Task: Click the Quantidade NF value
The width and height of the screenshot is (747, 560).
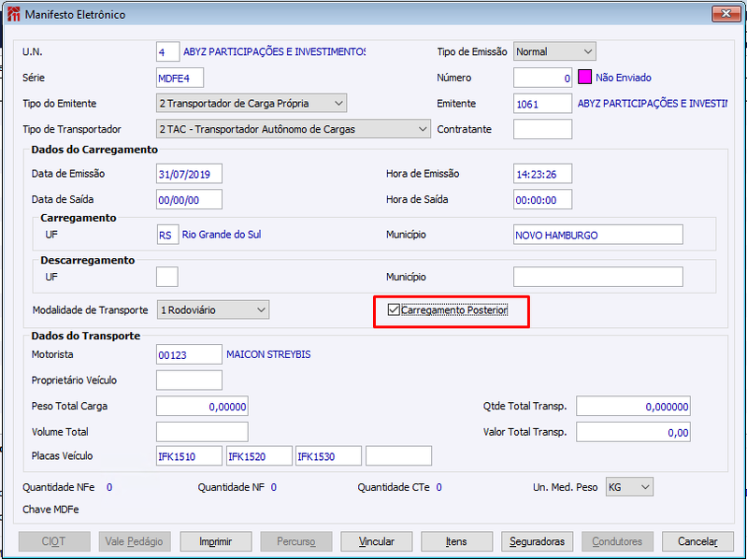Action: [x=273, y=487]
